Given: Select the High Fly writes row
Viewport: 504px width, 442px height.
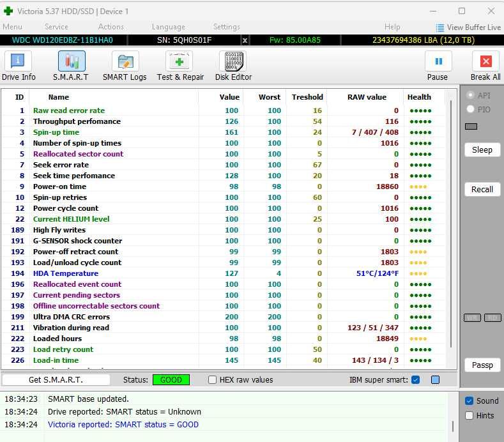Looking at the screenshot, I should tap(224, 230).
